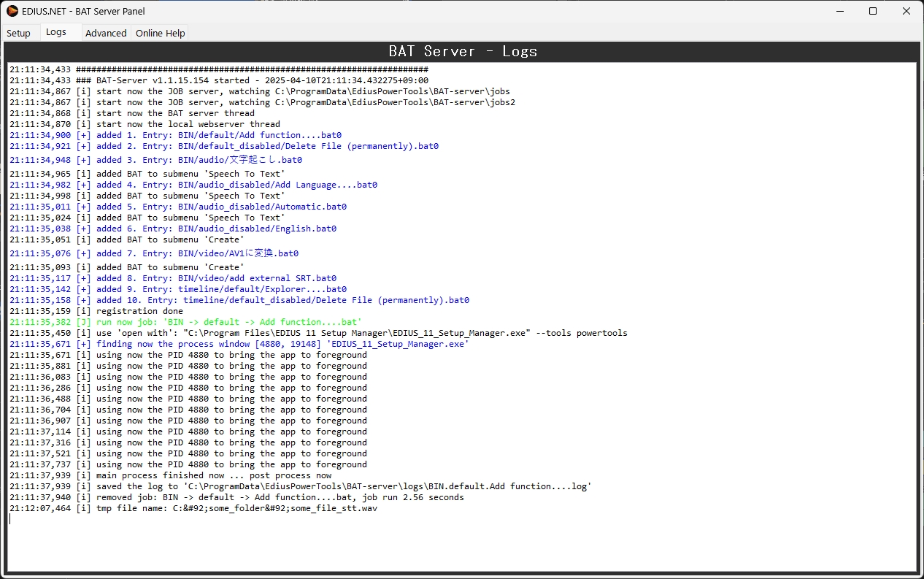Click 'saved the log to' log line
The width and height of the screenshot is (924, 579).
(300, 486)
